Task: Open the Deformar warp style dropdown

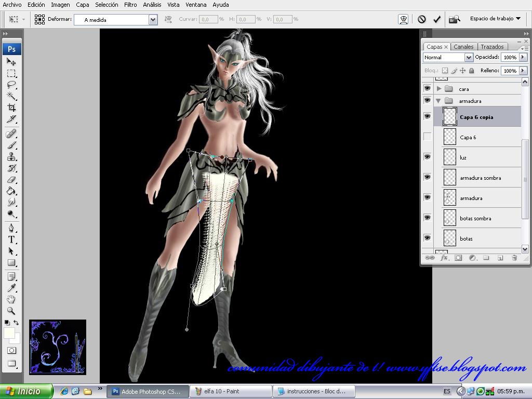Action: pos(153,20)
